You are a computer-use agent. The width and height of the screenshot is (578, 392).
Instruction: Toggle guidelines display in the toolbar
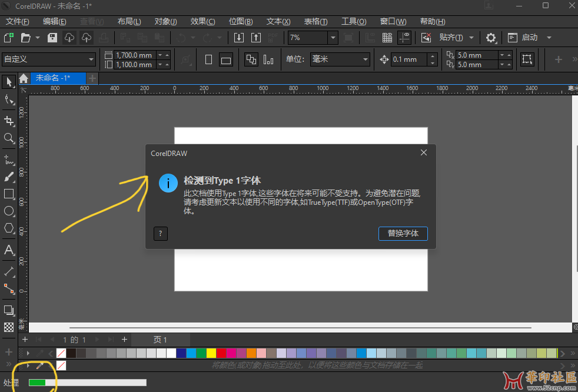click(x=404, y=38)
